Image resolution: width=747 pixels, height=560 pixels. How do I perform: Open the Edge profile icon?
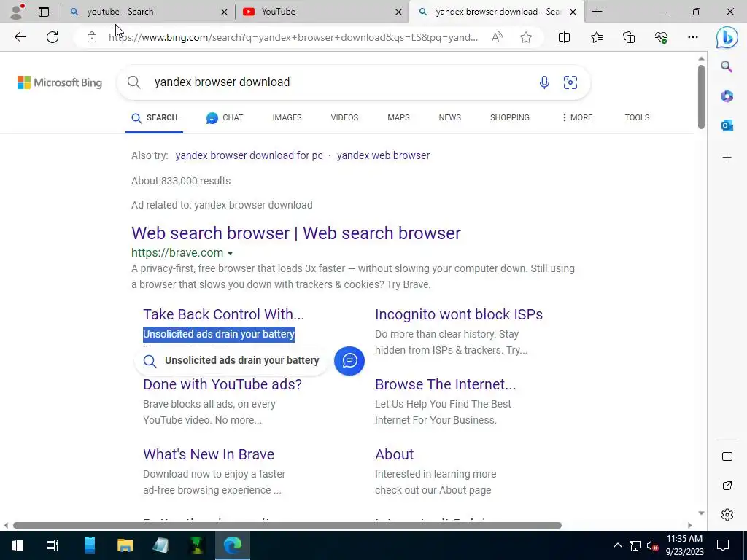pyautogui.click(x=18, y=12)
